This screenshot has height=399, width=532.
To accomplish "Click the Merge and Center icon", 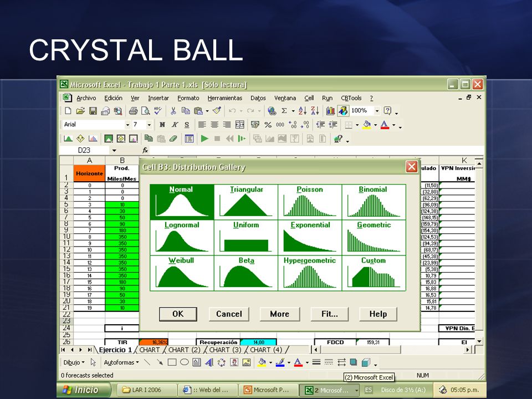I will 239,125.
